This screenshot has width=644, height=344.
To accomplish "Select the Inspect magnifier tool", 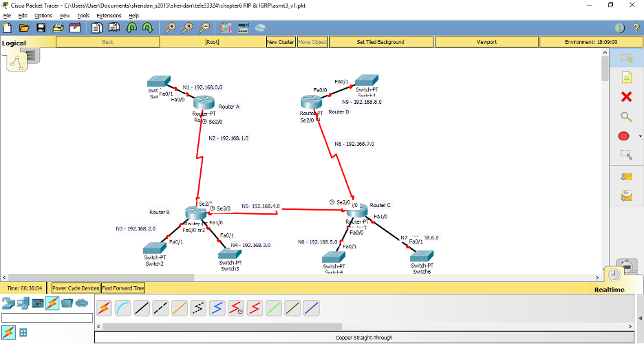I will pos(626,116).
